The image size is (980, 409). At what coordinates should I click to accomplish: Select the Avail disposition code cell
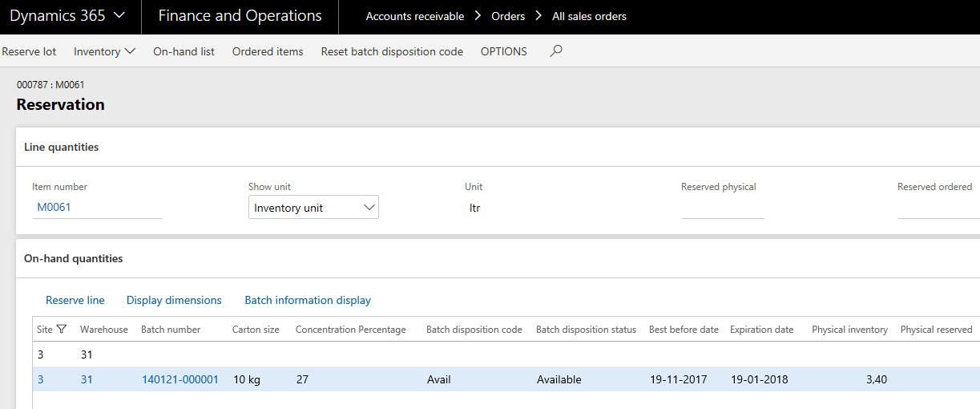(x=441, y=379)
